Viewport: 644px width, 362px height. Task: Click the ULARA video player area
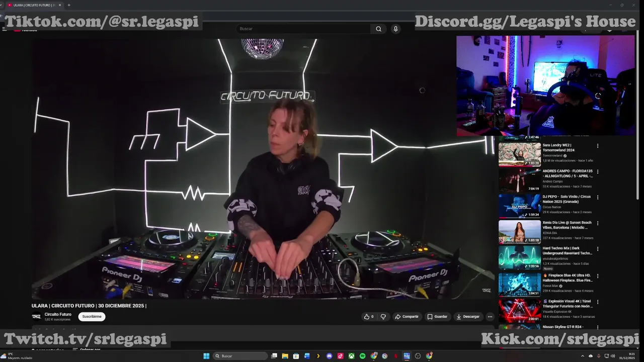pyautogui.click(x=264, y=168)
